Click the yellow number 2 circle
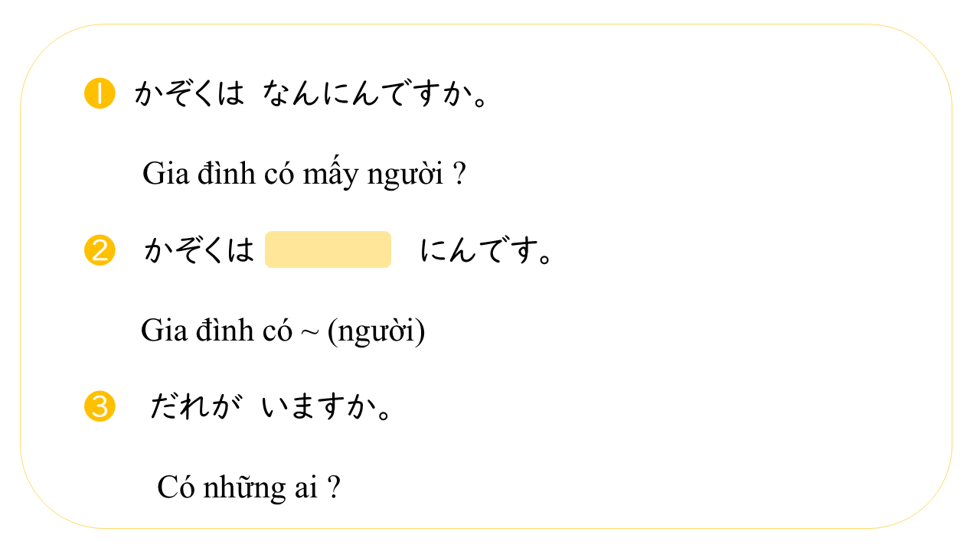Image resolution: width=980 pixels, height=551 pixels. click(x=100, y=250)
